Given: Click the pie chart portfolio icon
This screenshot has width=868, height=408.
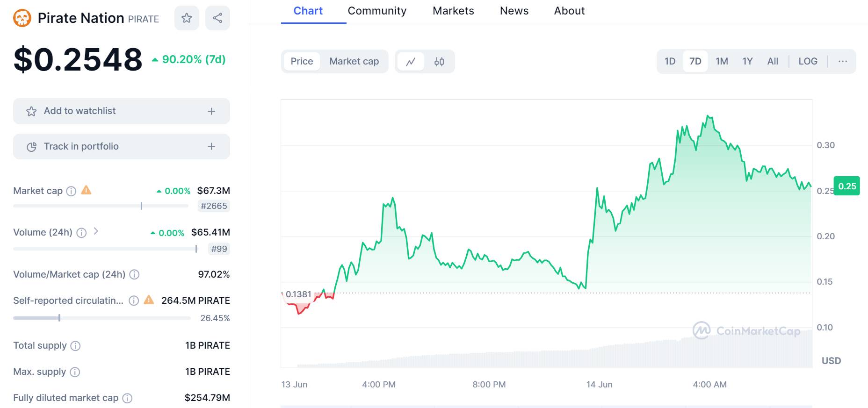Looking at the screenshot, I should click(31, 147).
